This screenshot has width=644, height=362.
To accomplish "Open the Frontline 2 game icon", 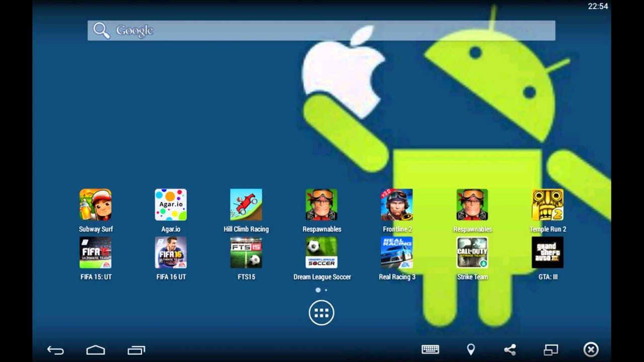I will coord(397,205).
